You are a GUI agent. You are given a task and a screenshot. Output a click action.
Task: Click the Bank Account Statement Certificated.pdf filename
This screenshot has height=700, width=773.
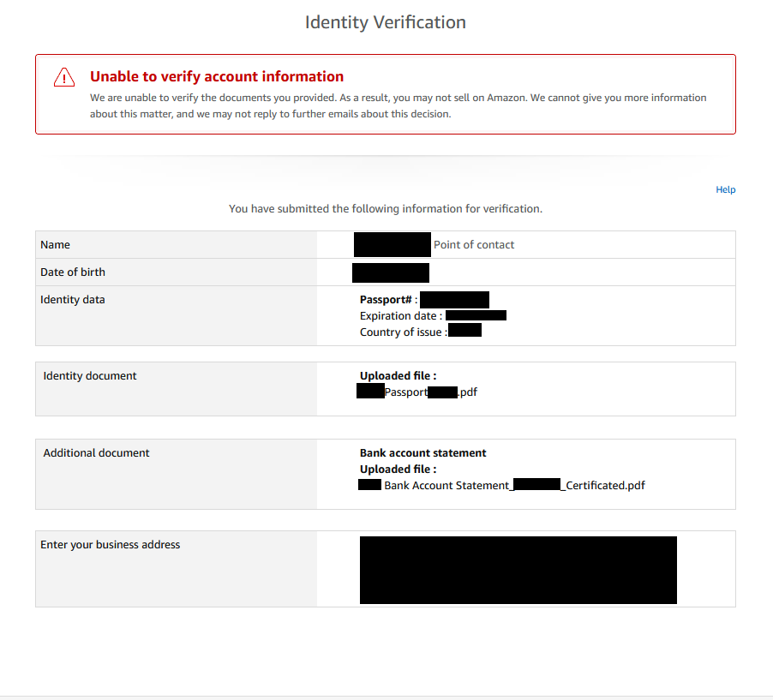click(501, 485)
